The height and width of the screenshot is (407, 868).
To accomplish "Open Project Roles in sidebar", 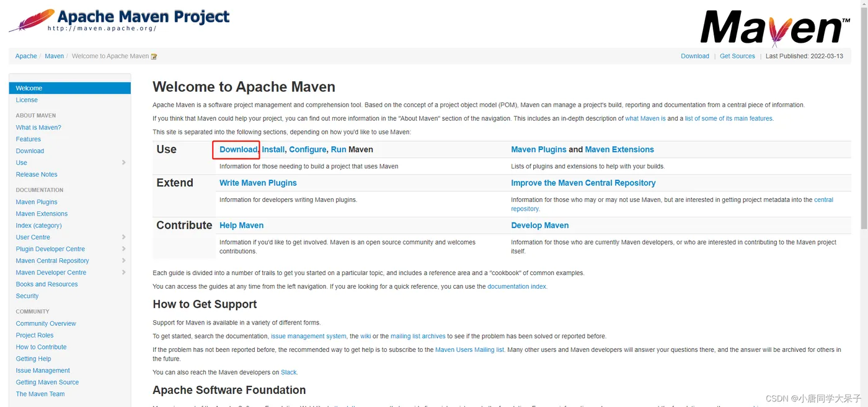I will [x=35, y=335].
